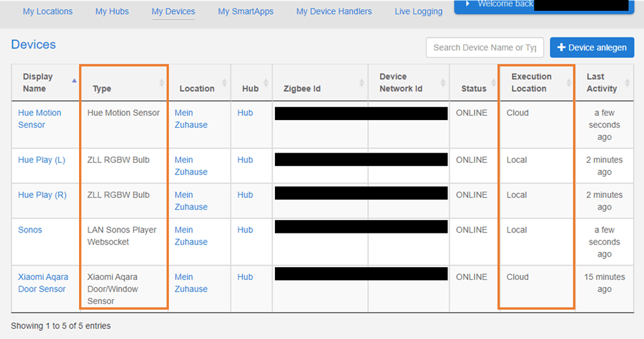Open Mein Zuhause for Hue Motion Sensor
This screenshot has width=644, height=339.
tap(191, 119)
